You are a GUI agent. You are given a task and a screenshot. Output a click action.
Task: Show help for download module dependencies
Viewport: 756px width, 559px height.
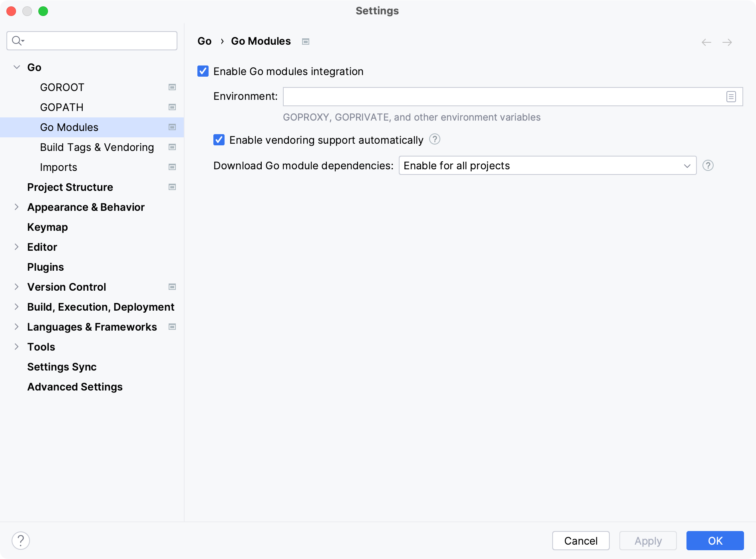pyautogui.click(x=708, y=165)
